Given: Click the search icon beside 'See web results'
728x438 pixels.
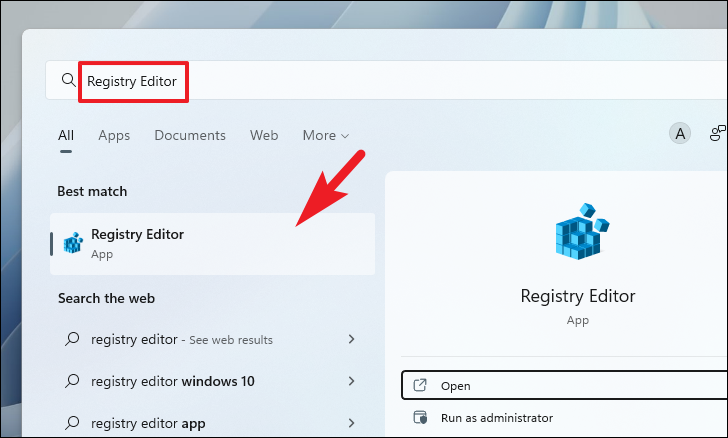Looking at the screenshot, I should 72,339.
